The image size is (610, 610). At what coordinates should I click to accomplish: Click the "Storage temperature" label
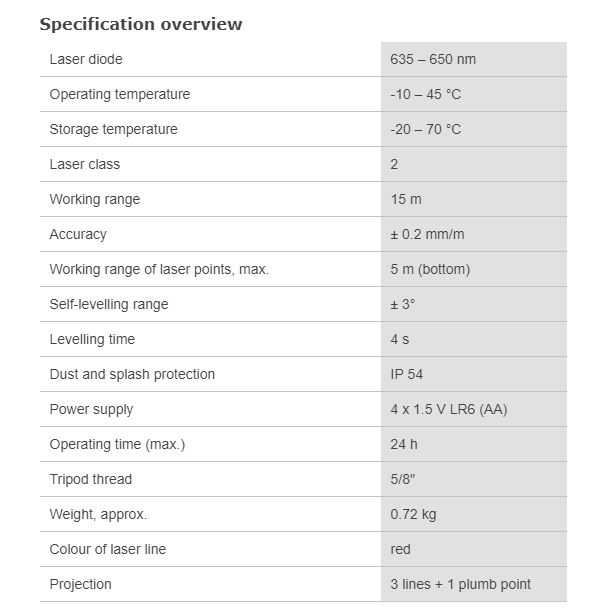113,129
